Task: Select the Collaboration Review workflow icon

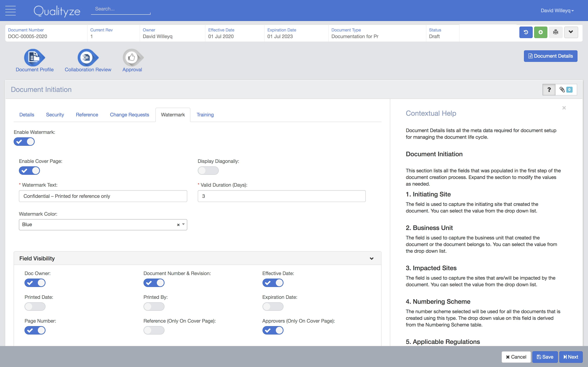Action: (87, 58)
